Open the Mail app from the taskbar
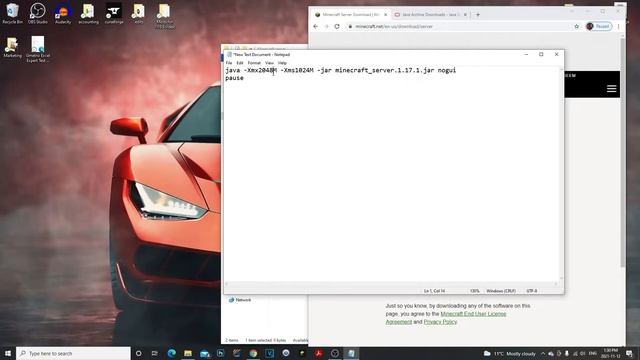 pyautogui.click(x=204, y=353)
